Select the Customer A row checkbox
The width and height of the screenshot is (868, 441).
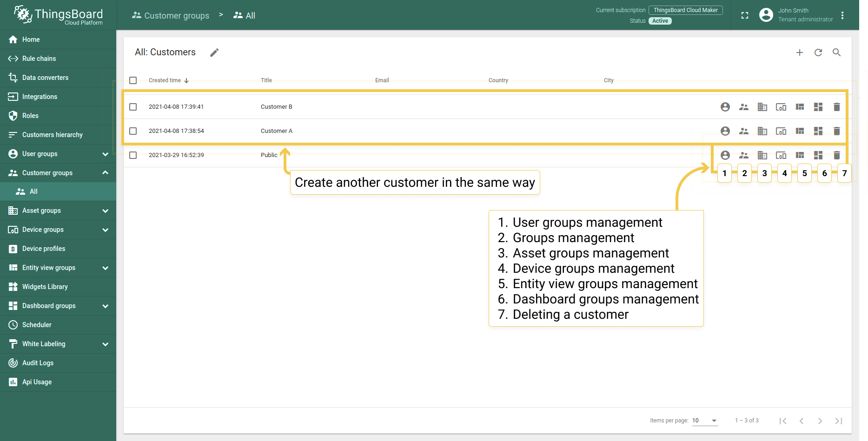pyautogui.click(x=133, y=131)
